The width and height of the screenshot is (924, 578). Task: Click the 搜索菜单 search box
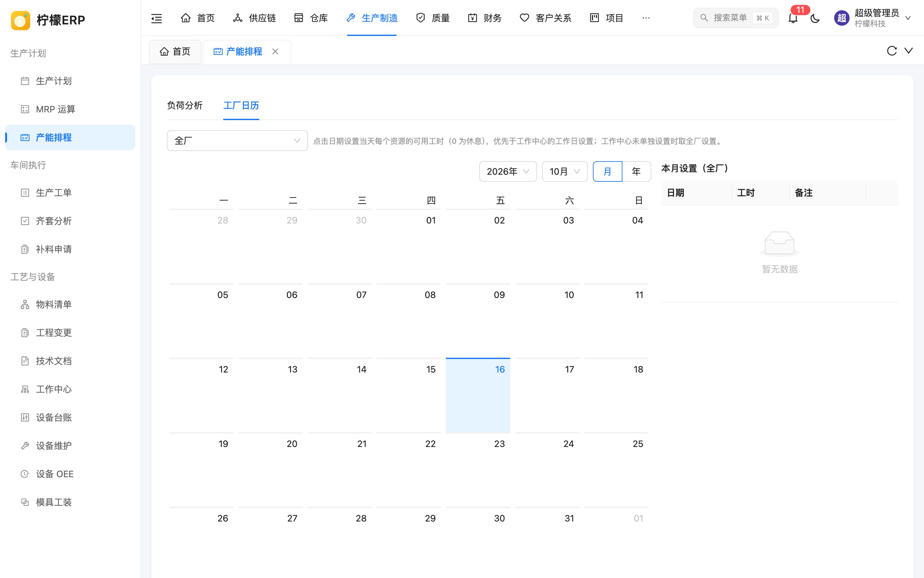(735, 18)
